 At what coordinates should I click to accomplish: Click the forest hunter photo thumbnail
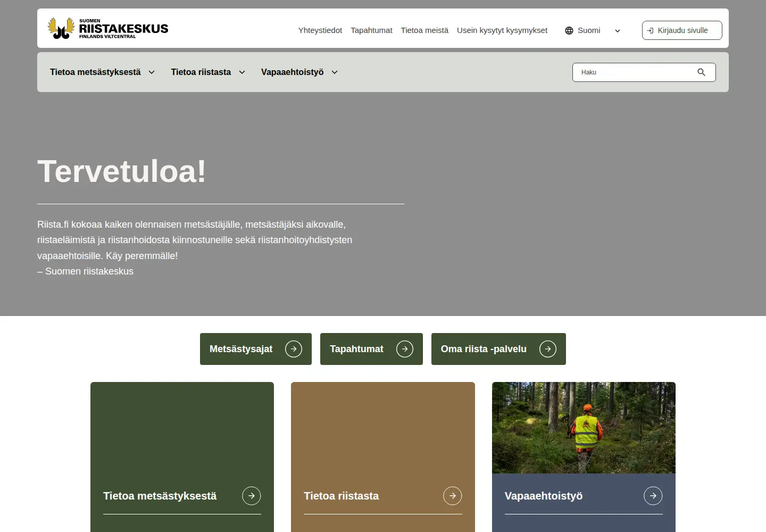tap(584, 428)
